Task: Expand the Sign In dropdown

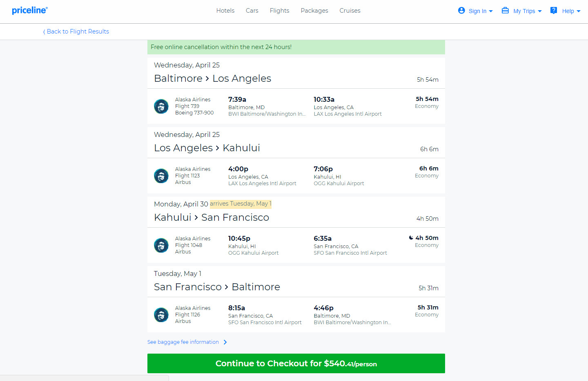Action: pos(491,11)
